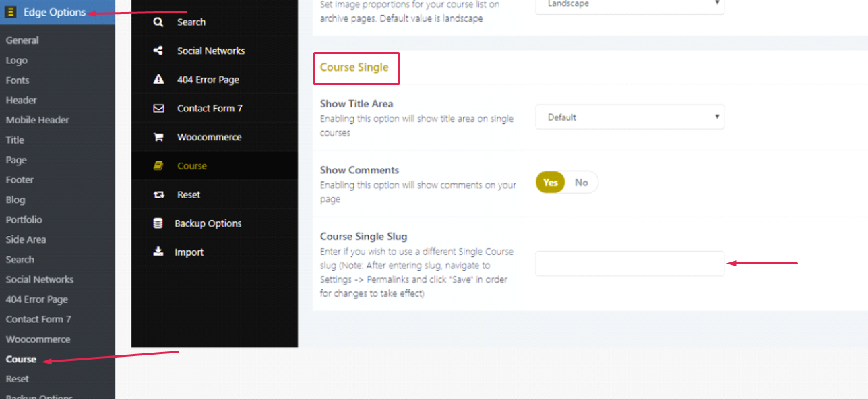Click the 404 Error Page warning icon
The image size is (868, 400).
(x=158, y=79)
